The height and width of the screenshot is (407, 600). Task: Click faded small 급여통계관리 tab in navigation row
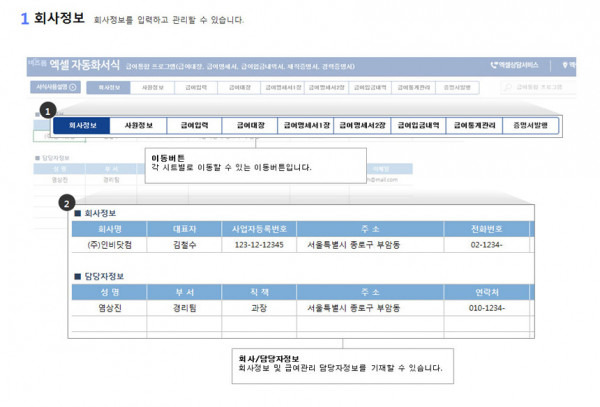(414, 88)
